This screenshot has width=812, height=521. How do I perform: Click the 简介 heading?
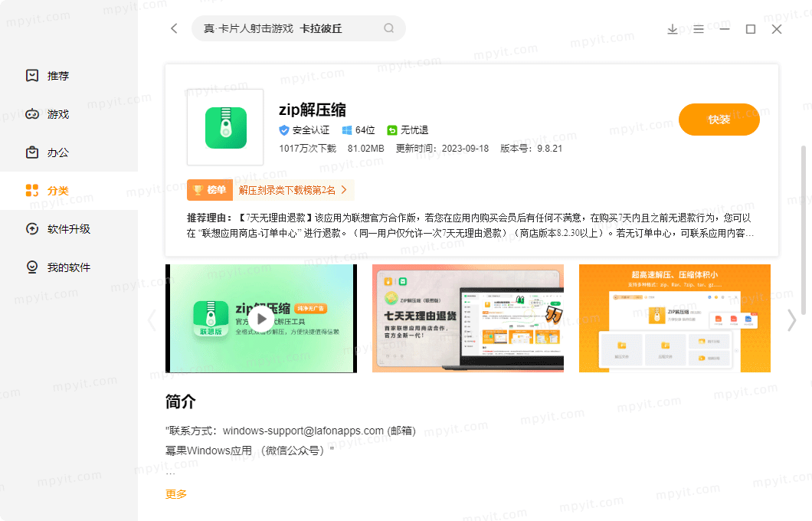pyautogui.click(x=180, y=401)
